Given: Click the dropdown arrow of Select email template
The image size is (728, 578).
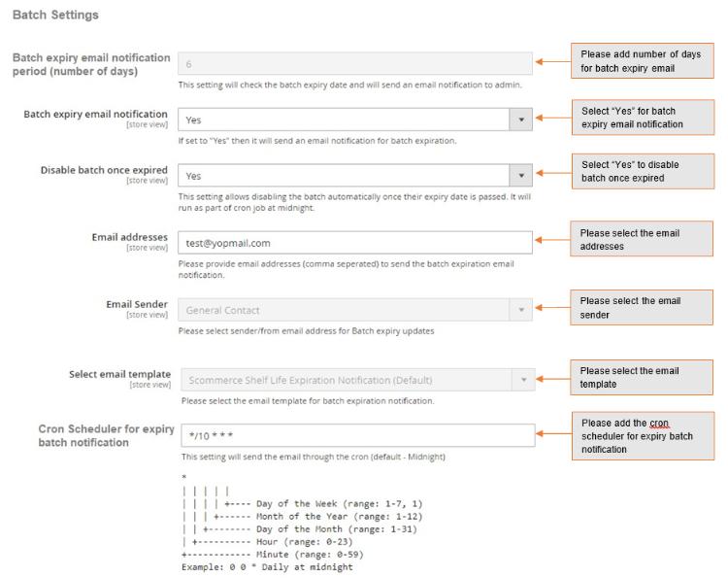Looking at the screenshot, I should (x=524, y=380).
